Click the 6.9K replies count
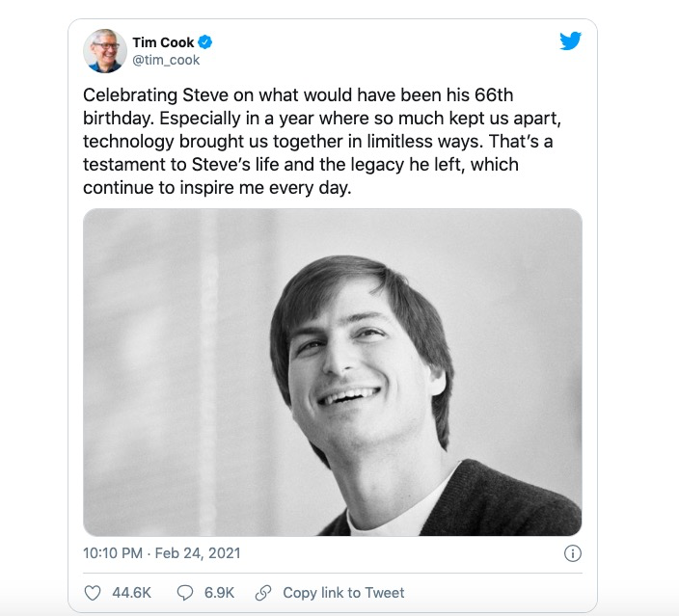 [219, 593]
